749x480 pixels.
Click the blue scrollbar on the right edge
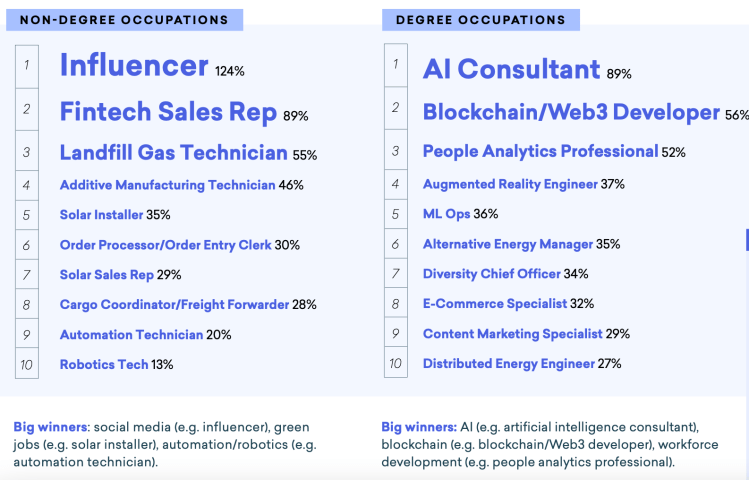click(746, 240)
